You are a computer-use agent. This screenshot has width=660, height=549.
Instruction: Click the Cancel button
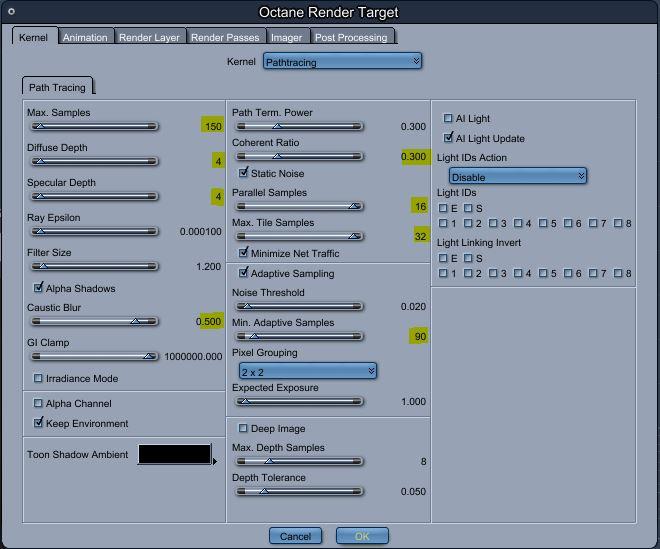click(x=295, y=536)
